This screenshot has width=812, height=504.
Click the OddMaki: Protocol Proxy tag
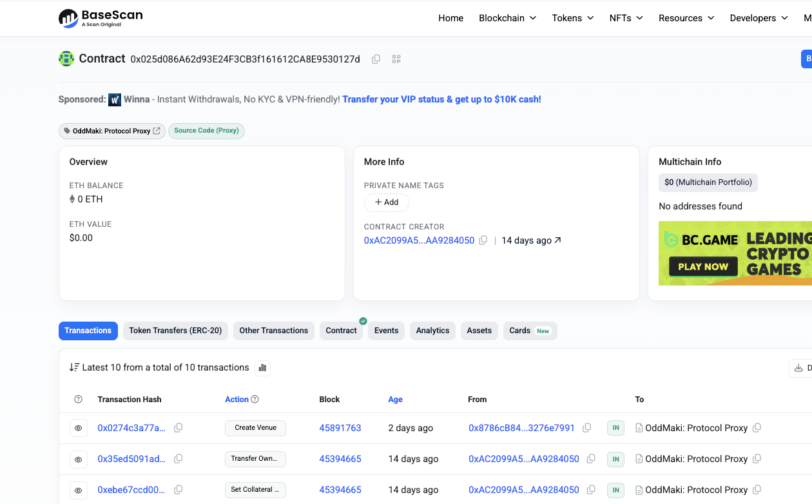click(x=111, y=131)
